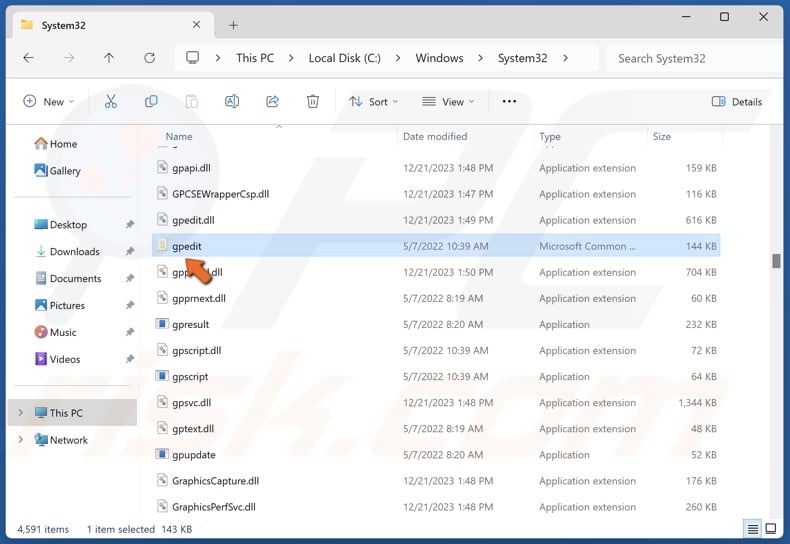Screen dimensions: 790x544
Task: Click the vertical scrollbar thumb
Action: (x=776, y=261)
